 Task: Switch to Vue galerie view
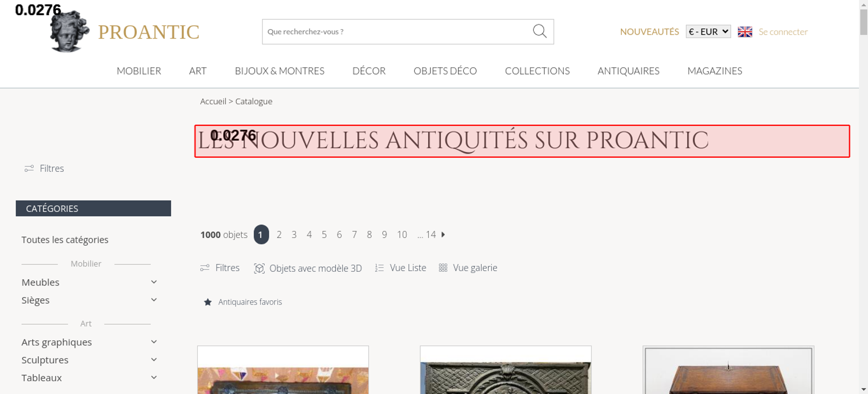(x=468, y=268)
